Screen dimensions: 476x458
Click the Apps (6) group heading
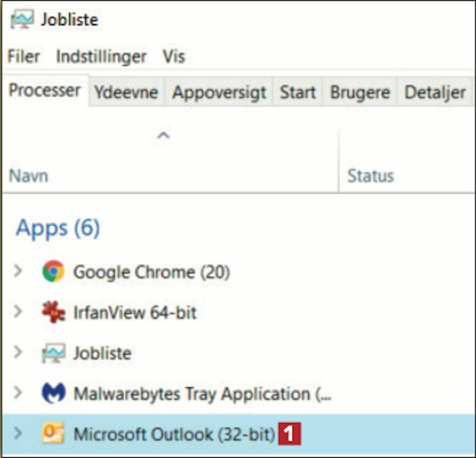tap(58, 229)
